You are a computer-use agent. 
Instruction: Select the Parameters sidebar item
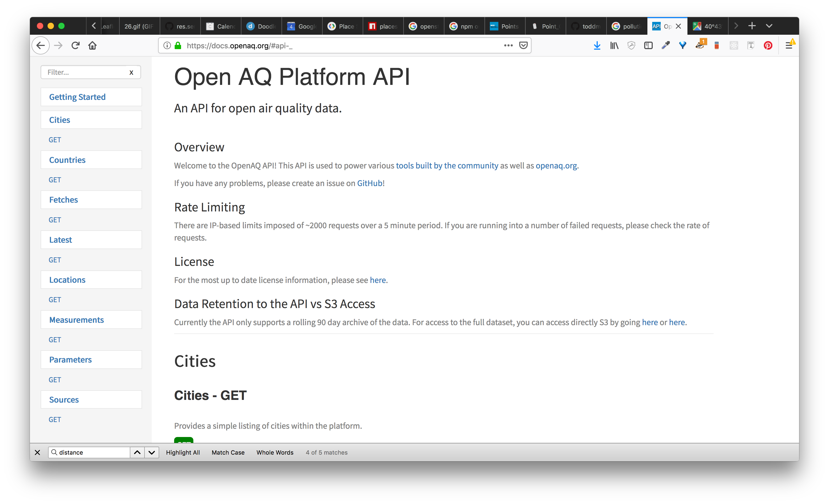coord(70,359)
